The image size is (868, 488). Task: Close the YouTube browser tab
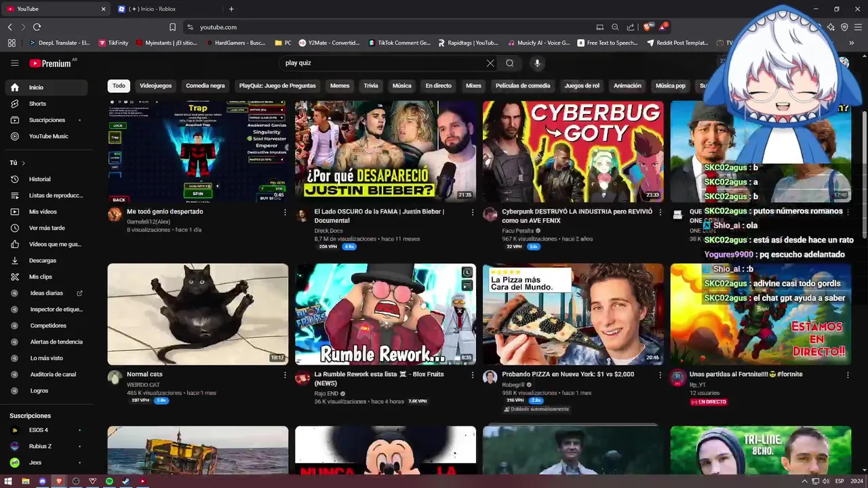pyautogui.click(x=104, y=9)
